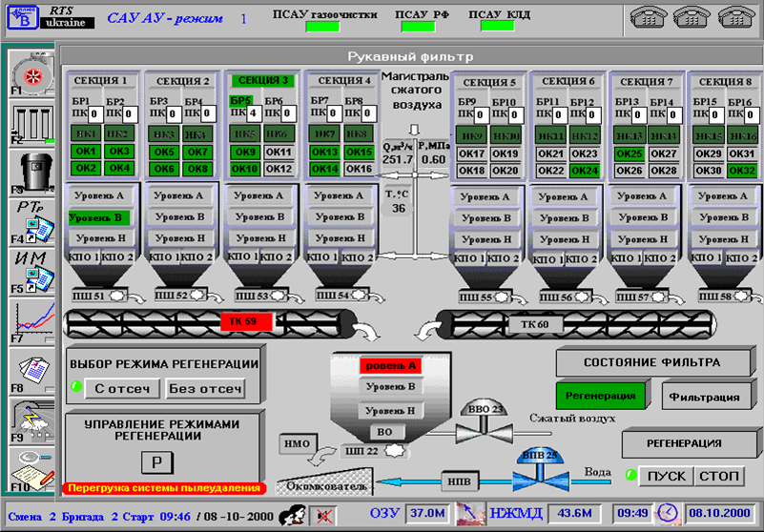Image resolution: width=764 pixels, height=532 pixels.
Task: Click the red TK 59 conveyor label
Action: (245, 321)
